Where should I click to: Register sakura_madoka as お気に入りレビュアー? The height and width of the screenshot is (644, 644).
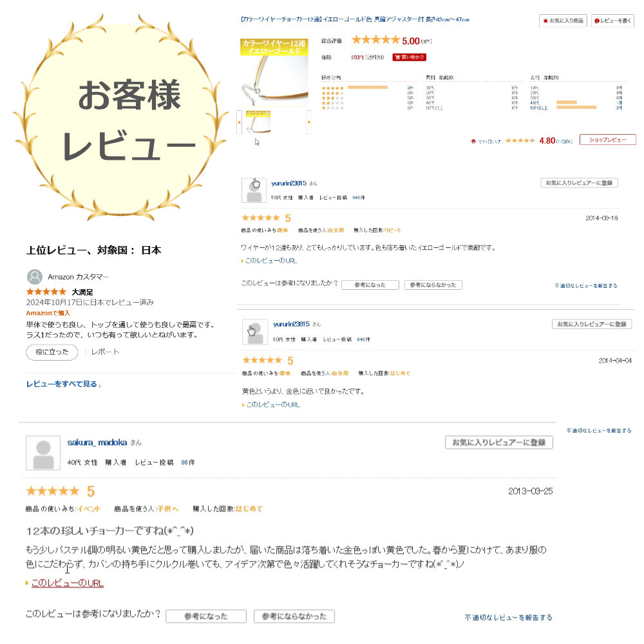point(498,442)
